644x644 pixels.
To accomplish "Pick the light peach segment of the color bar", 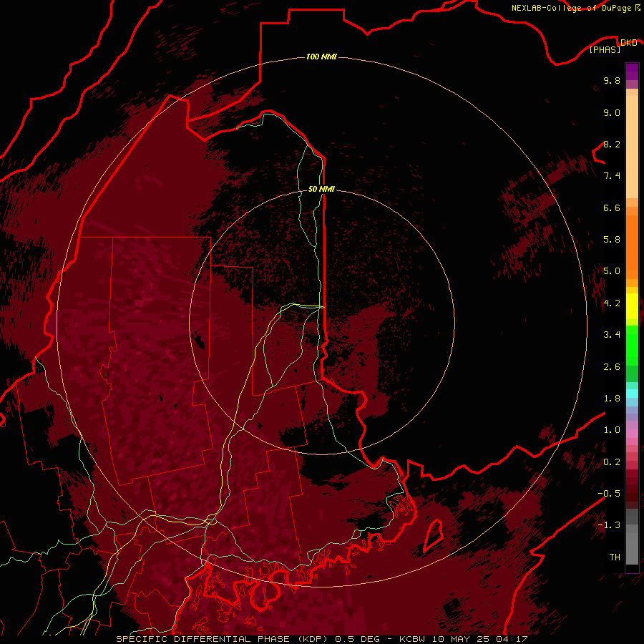I will (632, 147).
